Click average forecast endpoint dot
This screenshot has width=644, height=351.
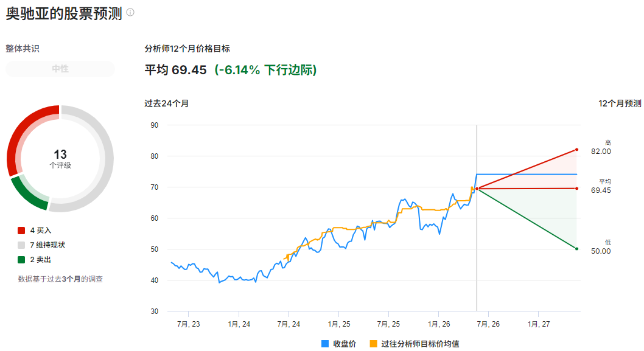tap(576, 189)
